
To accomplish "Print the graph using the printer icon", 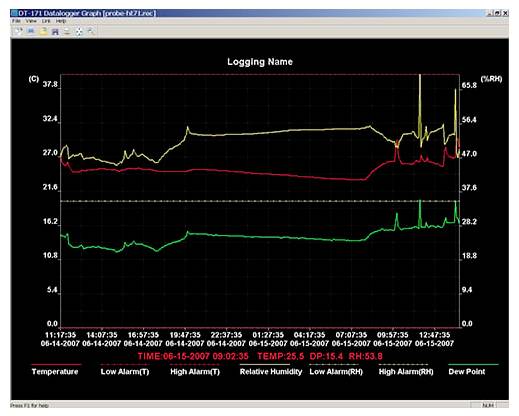I will click(67, 31).
